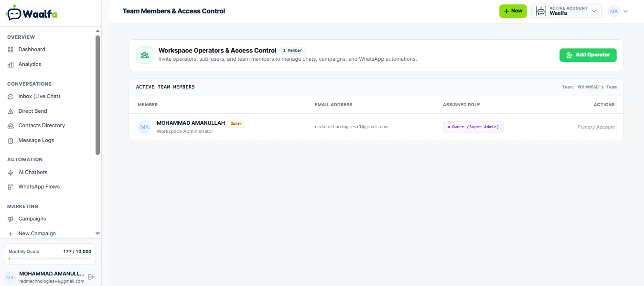The image size is (644, 286).
Task: Click the MOHAMMAD AMANULLAH member name
Action: pos(191,123)
